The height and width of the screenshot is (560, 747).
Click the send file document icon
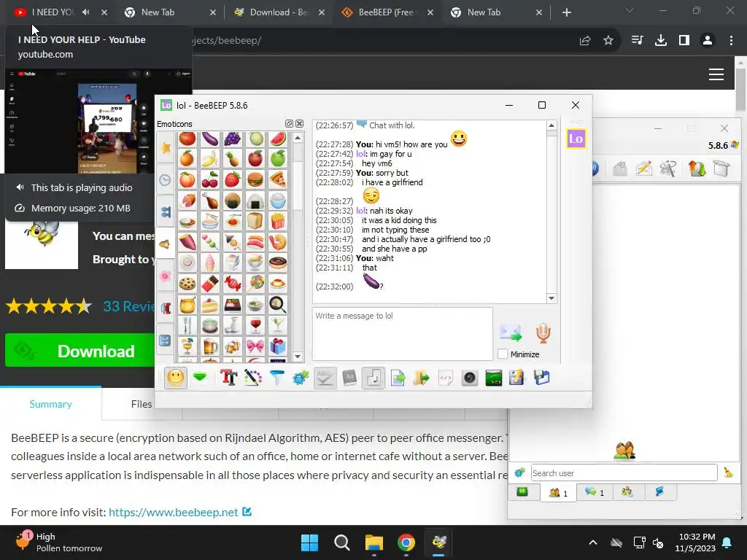coord(398,378)
